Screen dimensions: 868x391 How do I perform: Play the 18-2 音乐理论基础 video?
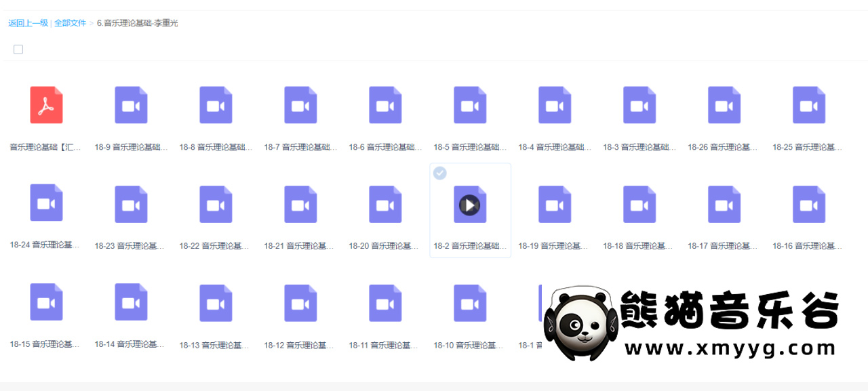click(x=470, y=205)
